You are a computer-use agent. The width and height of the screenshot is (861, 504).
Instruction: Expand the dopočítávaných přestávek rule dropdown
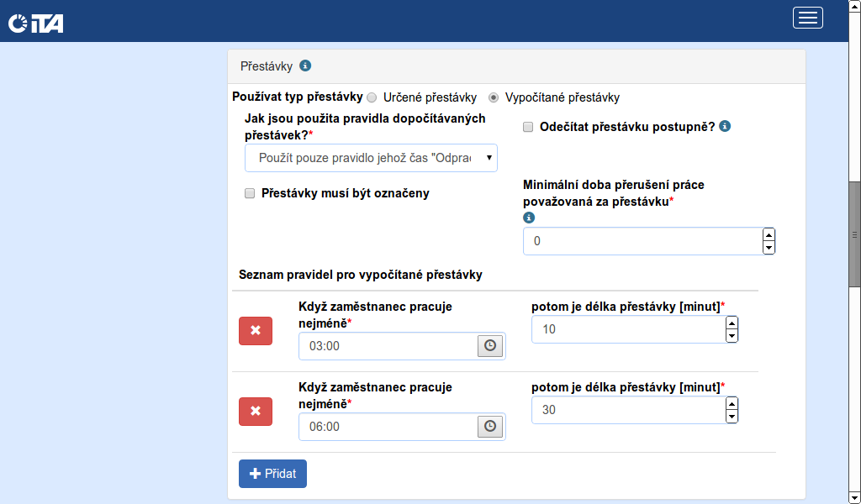pyautogui.click(x=371, y=158)
